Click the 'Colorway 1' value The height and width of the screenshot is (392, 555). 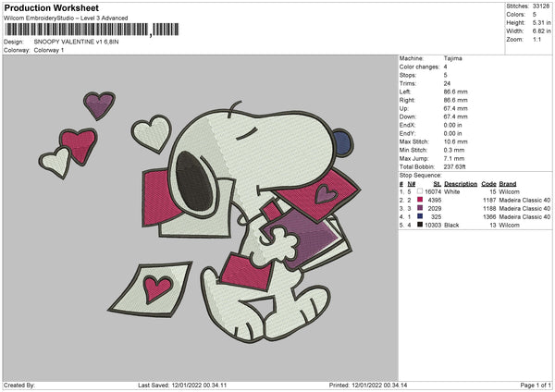click(x=49, y=50)
